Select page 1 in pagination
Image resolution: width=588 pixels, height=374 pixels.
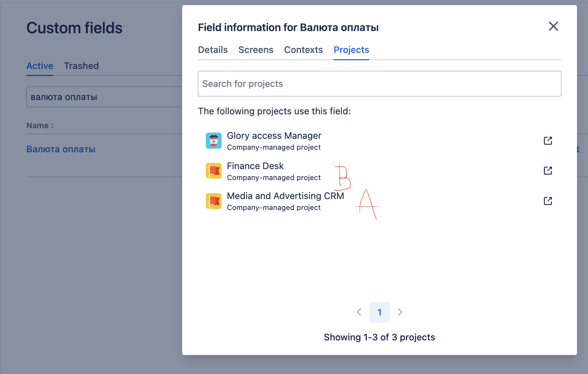(x=380, y=312)
